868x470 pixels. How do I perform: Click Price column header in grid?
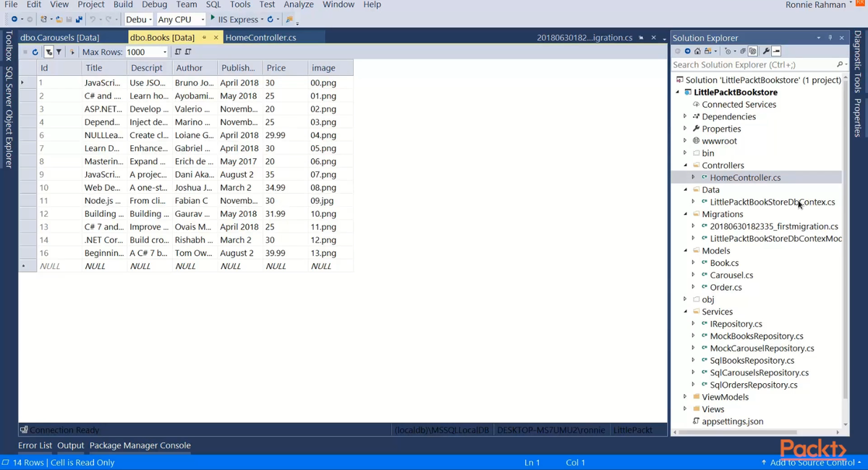pos(285,68)
